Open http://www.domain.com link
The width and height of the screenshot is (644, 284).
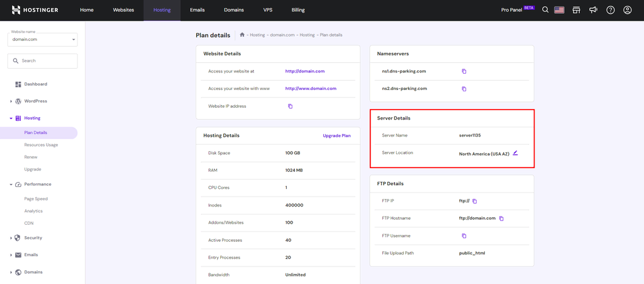tap(311, 88)
